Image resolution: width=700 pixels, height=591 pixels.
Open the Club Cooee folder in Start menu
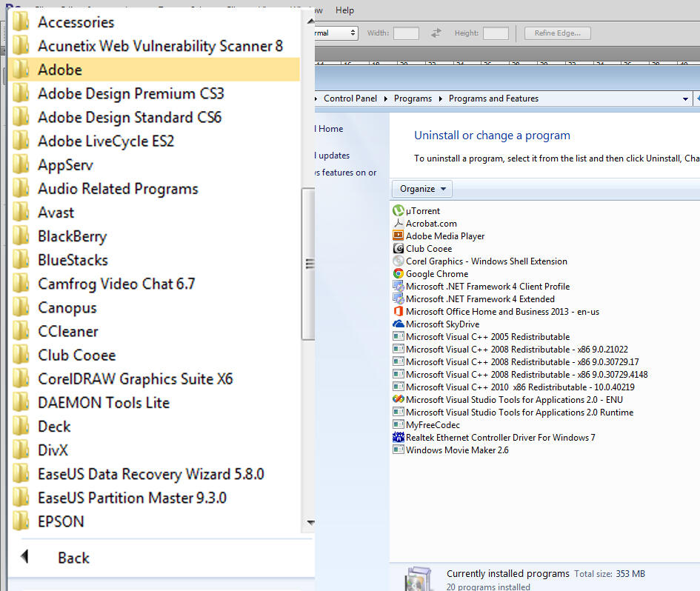pyautogui.click(x=153, y=355)
